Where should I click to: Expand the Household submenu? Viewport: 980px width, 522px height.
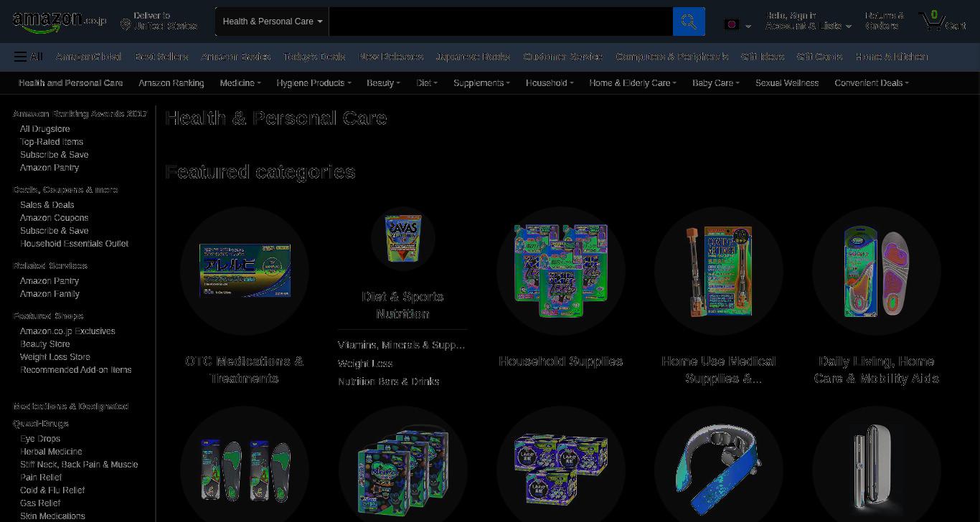(550, 83)
